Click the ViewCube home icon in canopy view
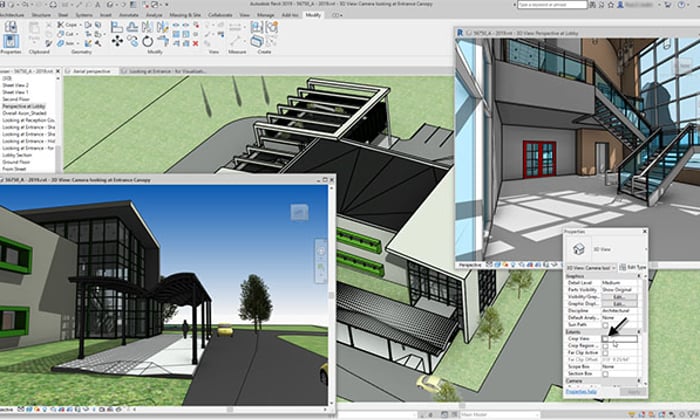Screen dimensions: 700x420 (300, 211)
